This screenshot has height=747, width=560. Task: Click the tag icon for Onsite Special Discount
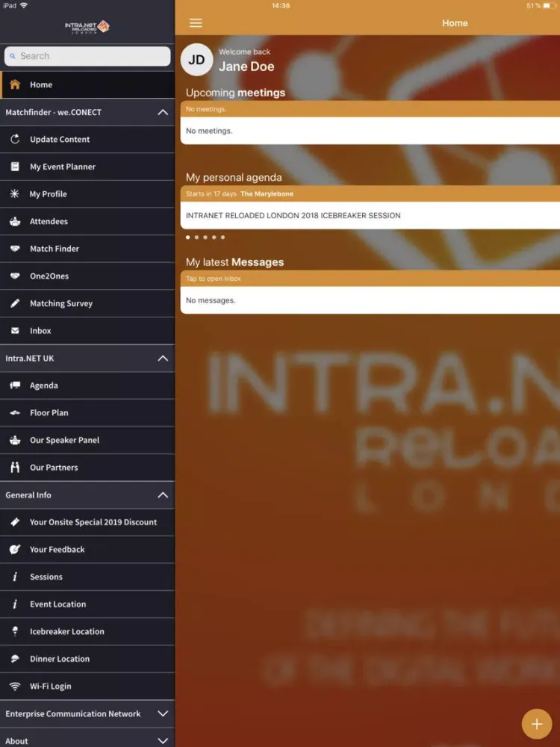pos(15,522)
